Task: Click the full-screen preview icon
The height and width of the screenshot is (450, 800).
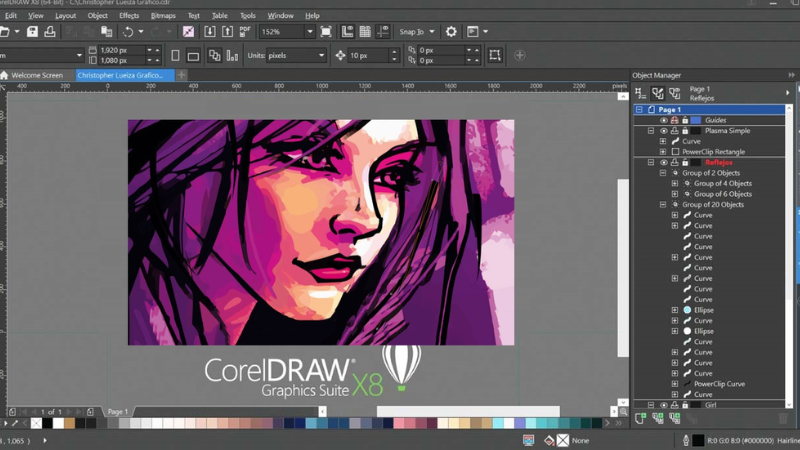Action: [326, 32]
